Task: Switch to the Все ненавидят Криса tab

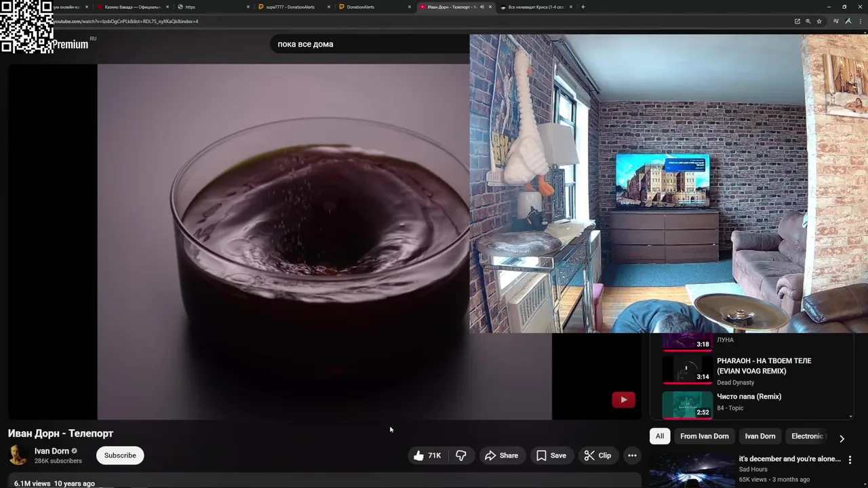Action: point(536,7)
